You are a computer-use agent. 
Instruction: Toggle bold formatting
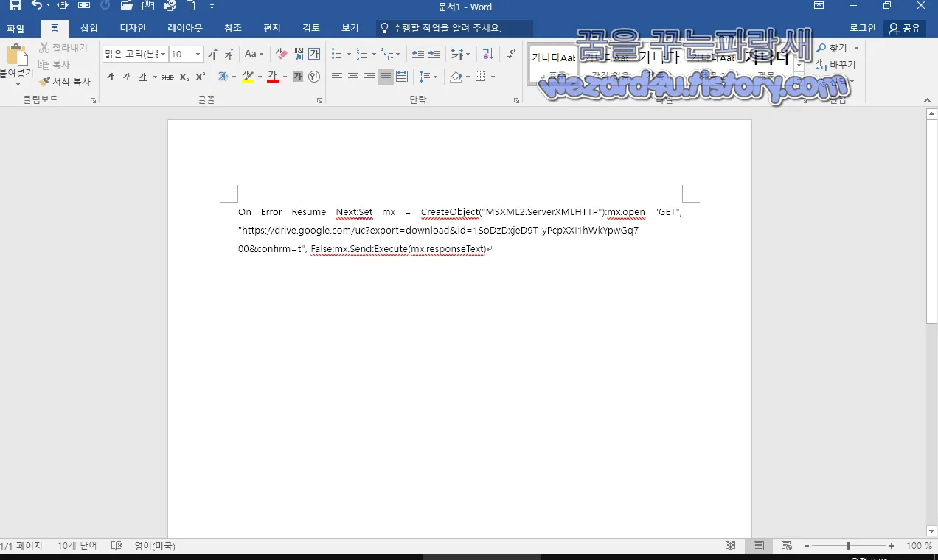click(110, 77)
